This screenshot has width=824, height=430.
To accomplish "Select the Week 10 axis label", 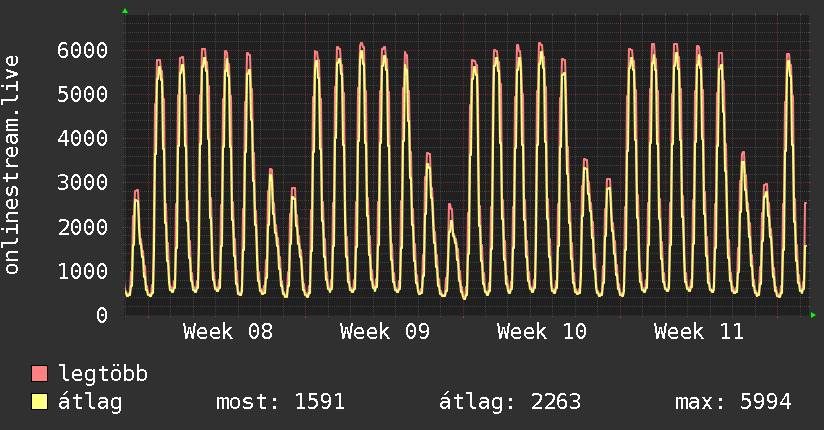I will point(542,332).
